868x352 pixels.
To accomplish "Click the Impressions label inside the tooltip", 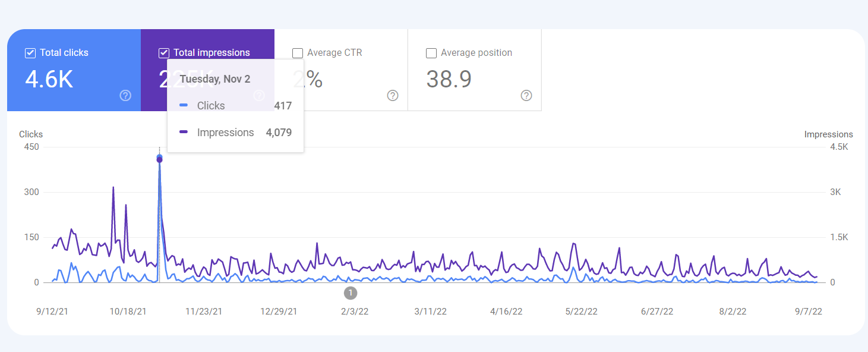I will (226, 132).
